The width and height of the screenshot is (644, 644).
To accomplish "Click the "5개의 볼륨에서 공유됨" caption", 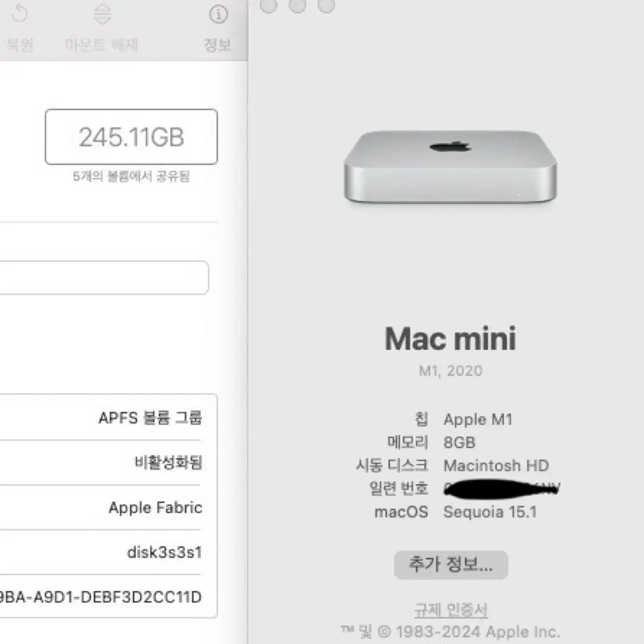I will [131, 176].
